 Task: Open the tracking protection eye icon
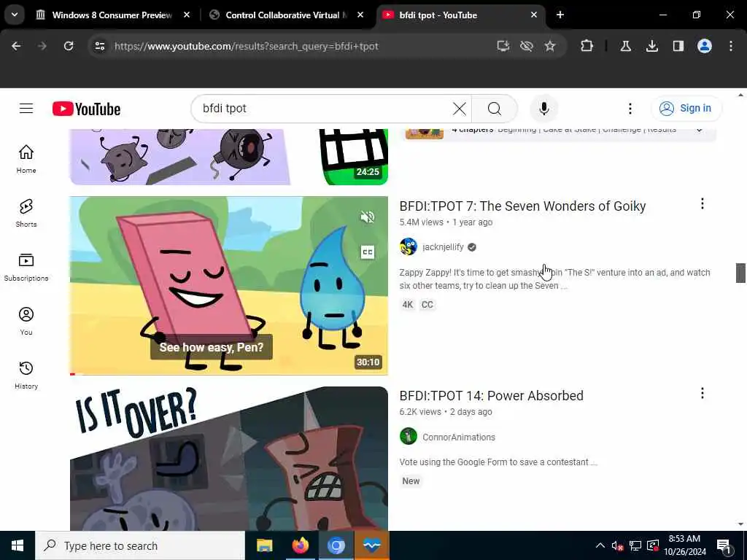(527, 46)
